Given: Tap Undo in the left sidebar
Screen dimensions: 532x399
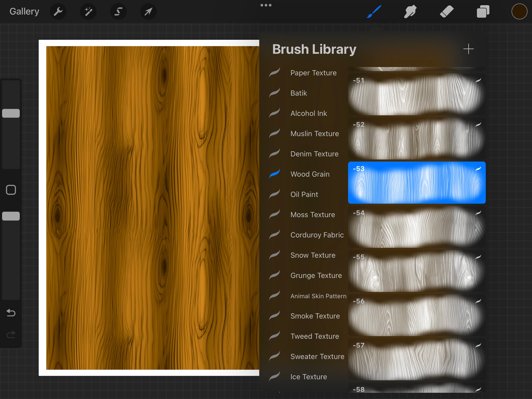Looking at the screenshot, I should [x=11, y=313].
